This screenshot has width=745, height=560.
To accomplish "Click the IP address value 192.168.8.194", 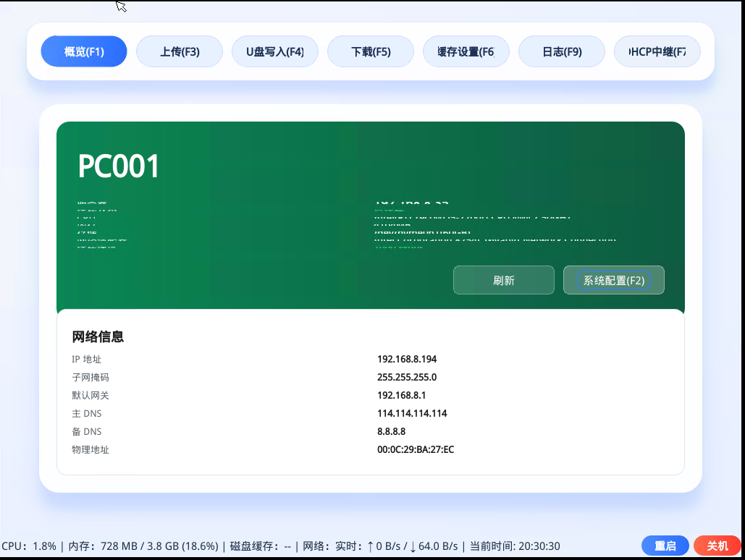I will 407,359.
